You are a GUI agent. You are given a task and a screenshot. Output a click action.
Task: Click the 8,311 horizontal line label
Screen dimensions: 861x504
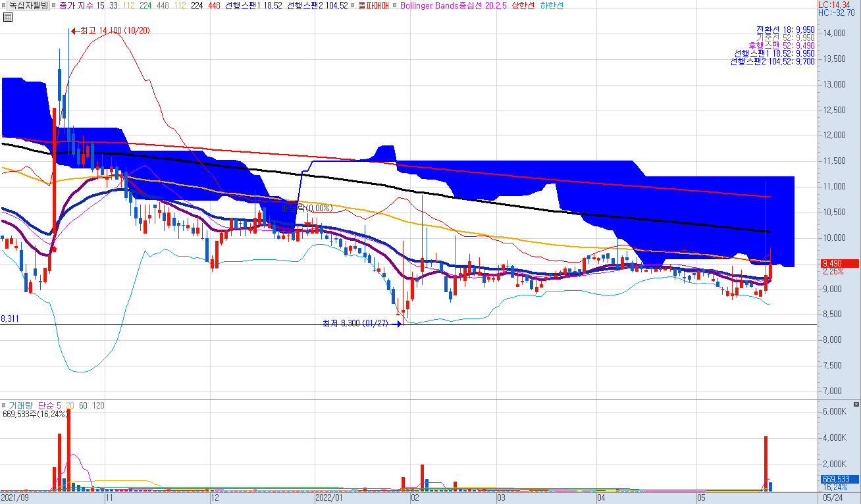pos(10,318)
